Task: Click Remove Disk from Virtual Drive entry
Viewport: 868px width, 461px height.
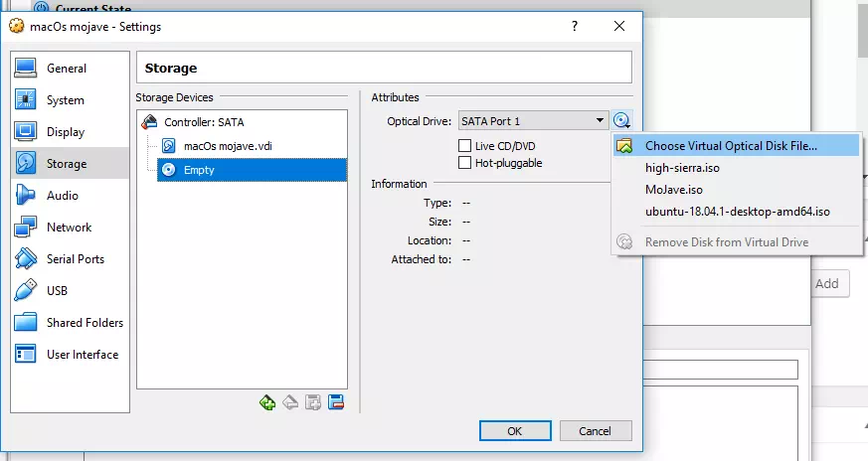Action: pos(736,241)
